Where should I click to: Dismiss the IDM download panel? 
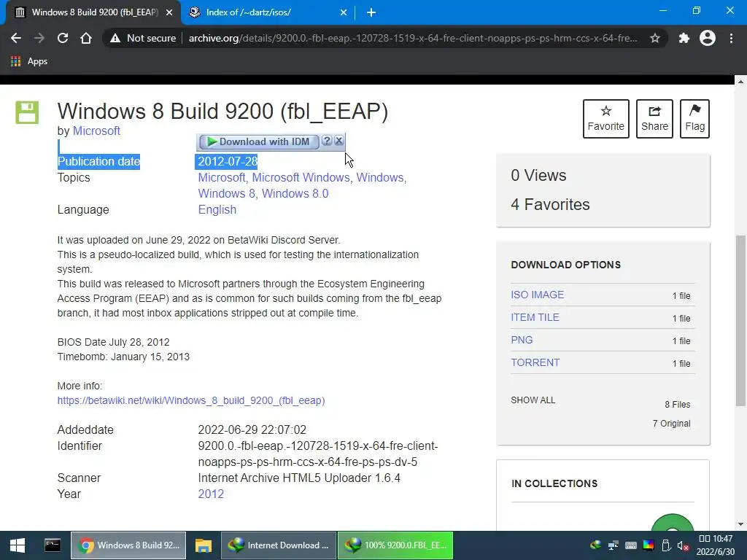click(338, 141)
